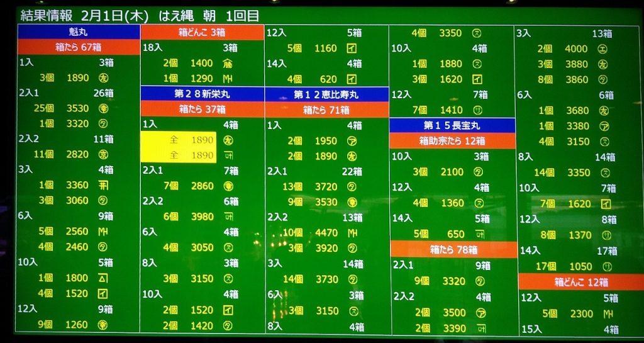Select the buyer mark next to price 1400
The height and width of the screenshot is (343, 644).
(x=228, y=63)
